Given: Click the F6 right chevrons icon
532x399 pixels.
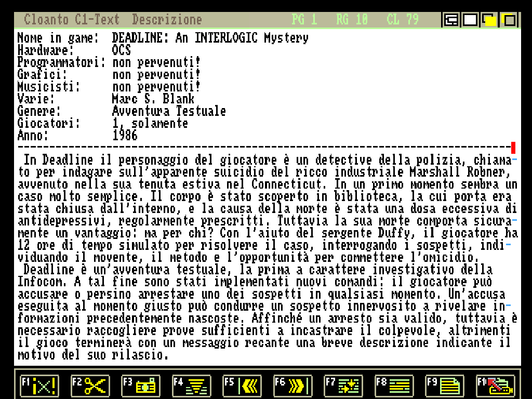Looking at the screenshot, I should (293, 386).
